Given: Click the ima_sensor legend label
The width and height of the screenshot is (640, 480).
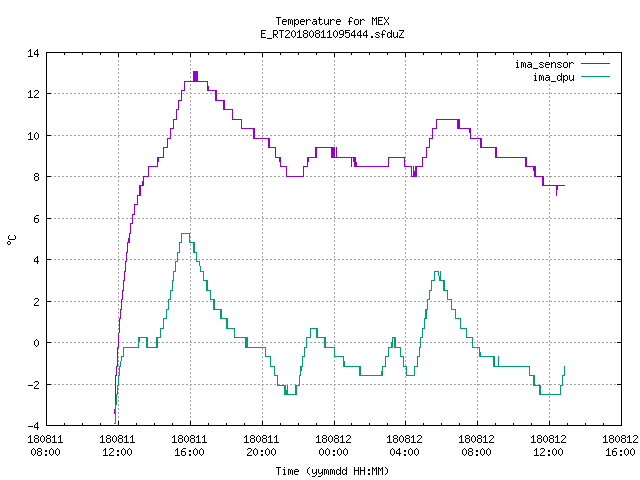Looking at the screenshot, I should [544, 64].
